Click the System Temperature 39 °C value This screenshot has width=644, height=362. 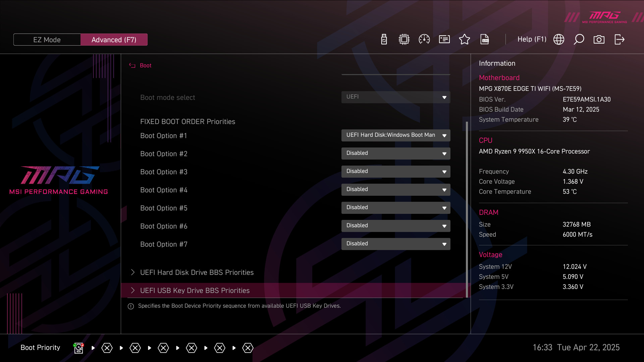[570, 120]
